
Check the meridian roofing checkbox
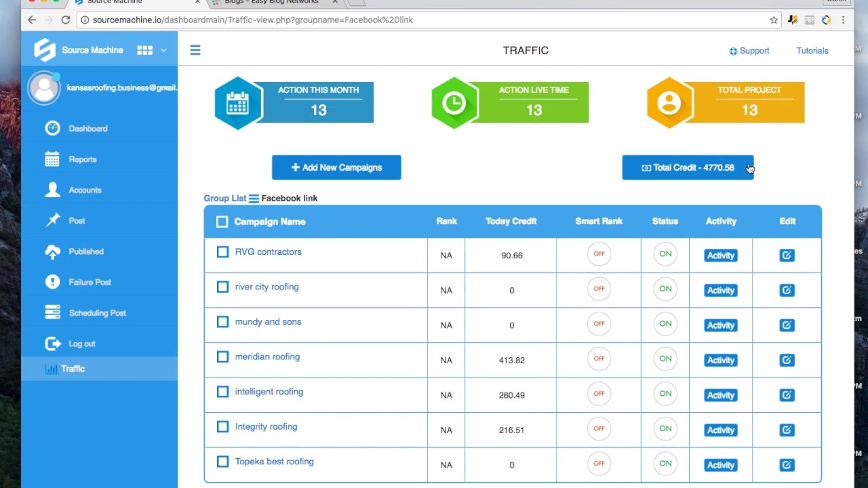(x=222, y=357)
